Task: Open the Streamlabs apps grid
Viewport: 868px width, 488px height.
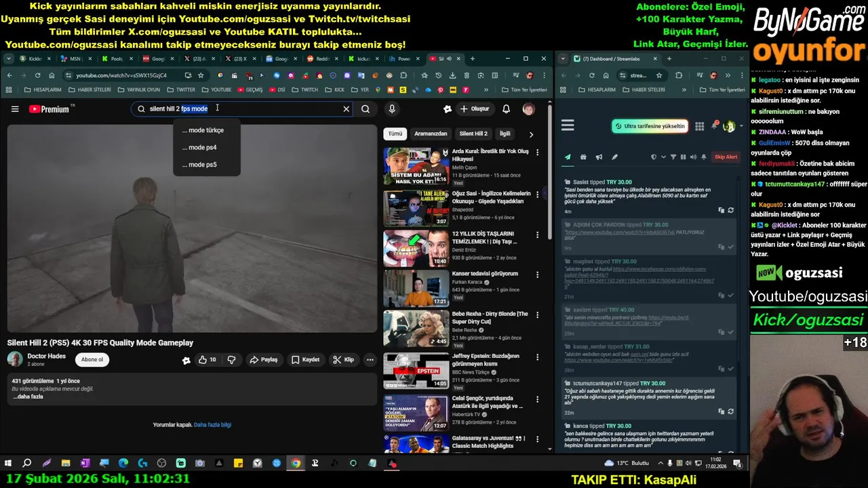Action: 699,126
